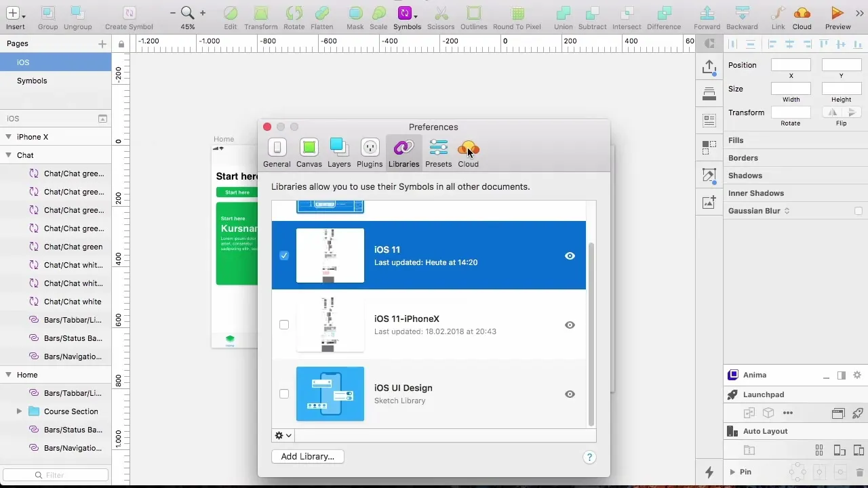Click the iOS UI Design library thumbnail

click(330, 394)
